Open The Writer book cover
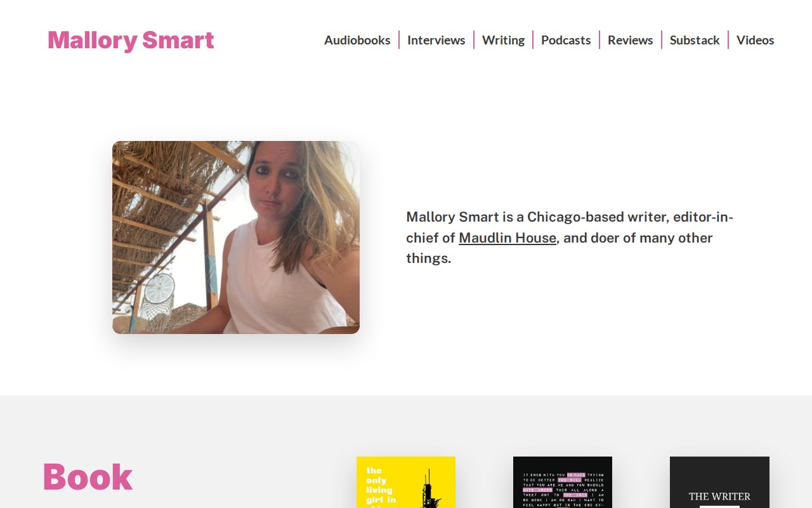This screenshot has width=812, height=508. pyautogui.click(x=719, y=482)
